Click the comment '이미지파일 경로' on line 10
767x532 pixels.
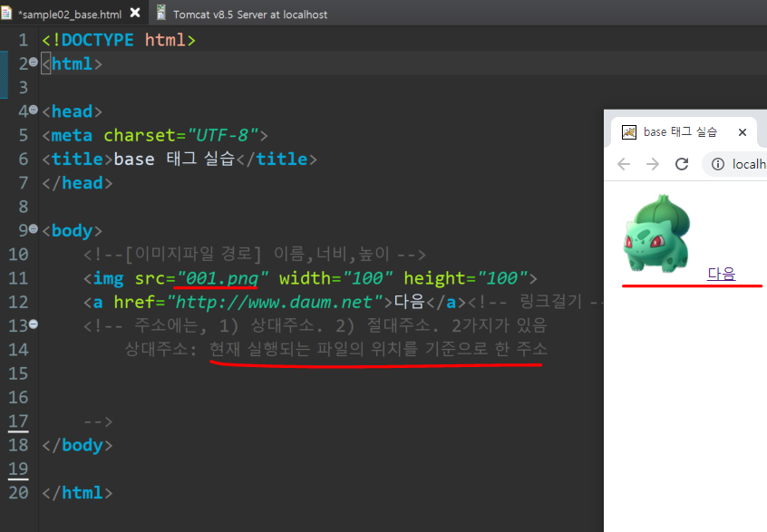193,254
